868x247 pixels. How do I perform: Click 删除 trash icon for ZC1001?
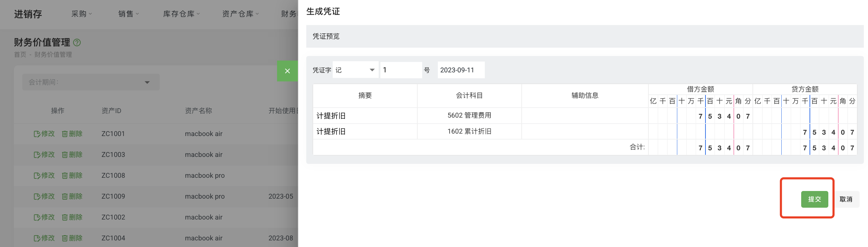[65, 134]
